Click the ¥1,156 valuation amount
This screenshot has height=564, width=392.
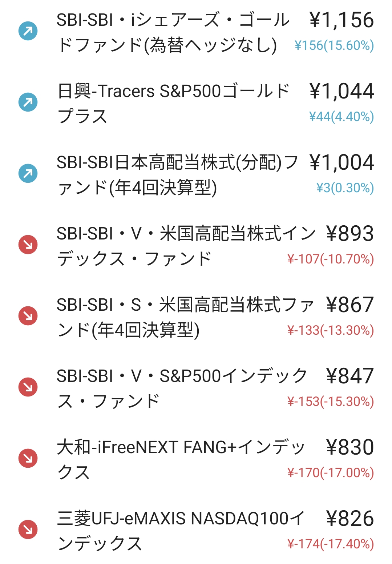(341, 20)
